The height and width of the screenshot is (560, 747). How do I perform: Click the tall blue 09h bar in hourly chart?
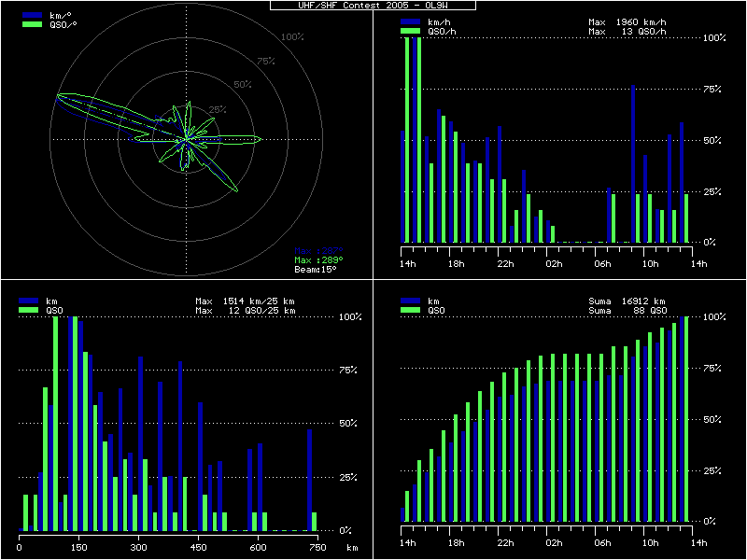633,164
